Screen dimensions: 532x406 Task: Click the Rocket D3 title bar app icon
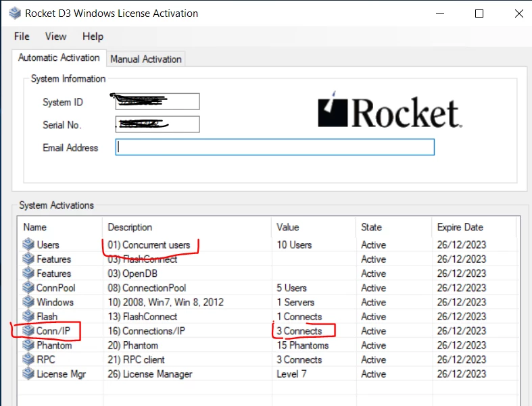(15, 14)
